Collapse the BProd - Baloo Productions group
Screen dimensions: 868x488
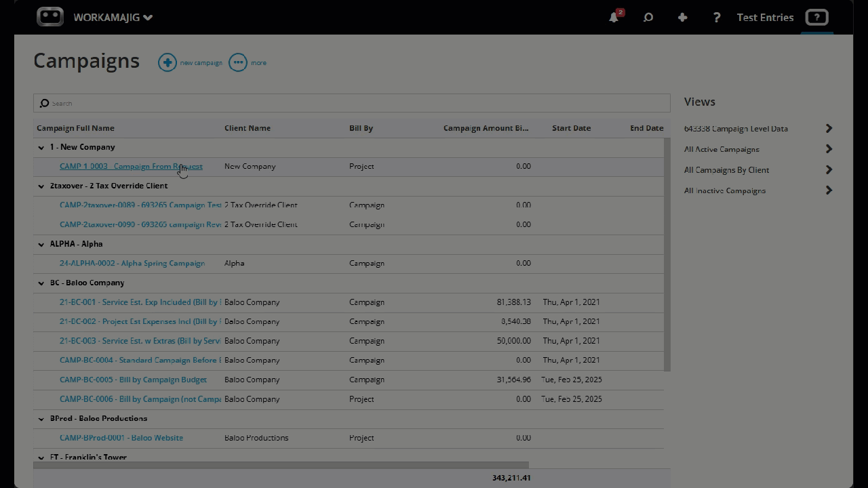coord(41,419)
